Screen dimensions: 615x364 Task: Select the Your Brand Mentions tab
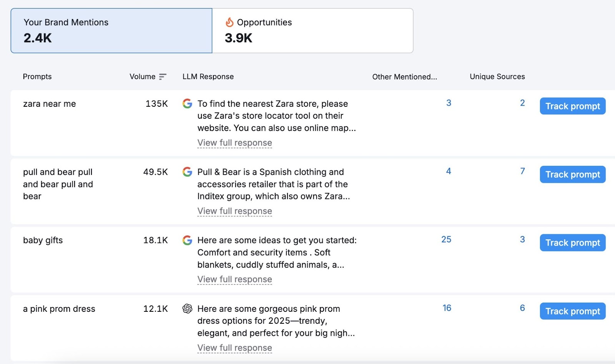111,30
